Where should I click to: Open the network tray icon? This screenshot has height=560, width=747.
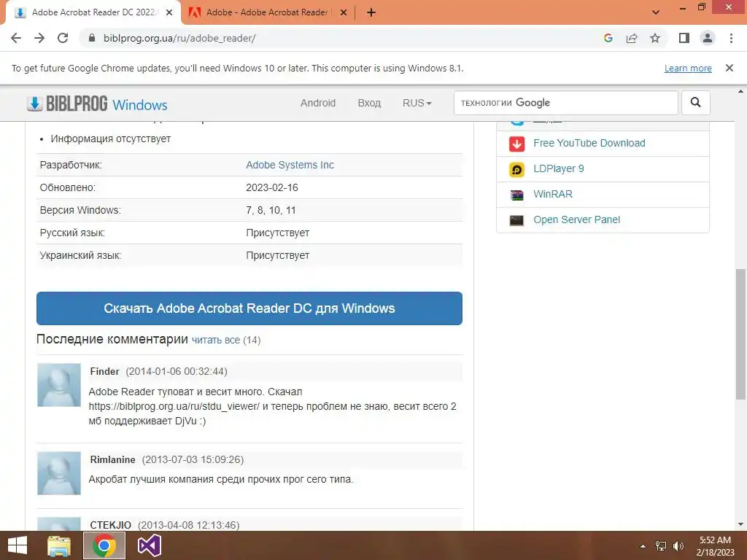(x=660, y=546)
